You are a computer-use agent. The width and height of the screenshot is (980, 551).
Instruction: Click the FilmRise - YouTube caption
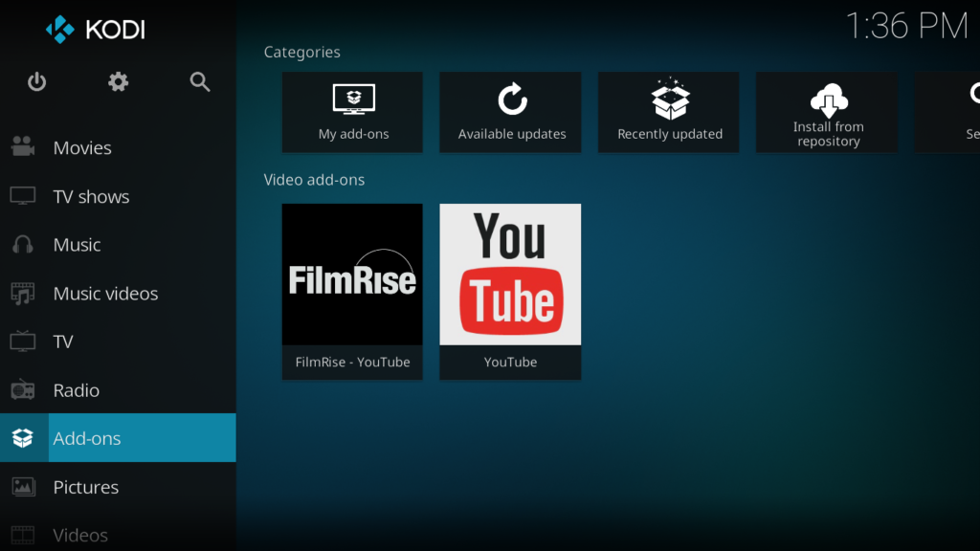(352, 362)
